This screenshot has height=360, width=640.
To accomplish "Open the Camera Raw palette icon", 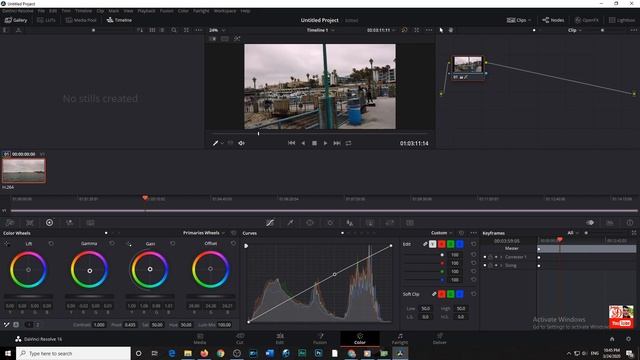I will 10,222.
